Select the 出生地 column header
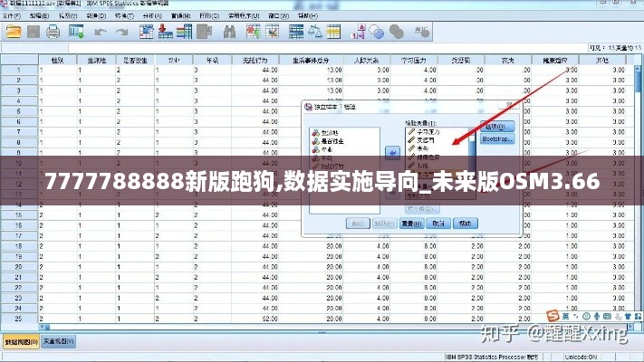 97,61
